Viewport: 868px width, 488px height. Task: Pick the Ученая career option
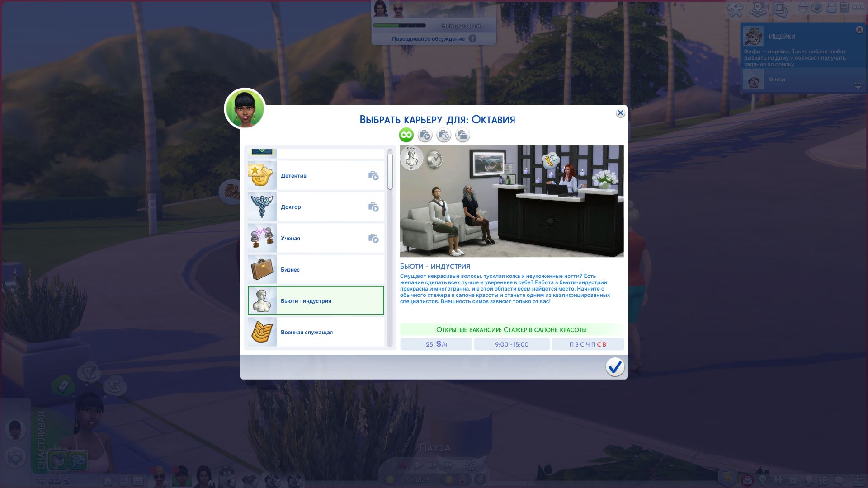[x=316, y=238]
